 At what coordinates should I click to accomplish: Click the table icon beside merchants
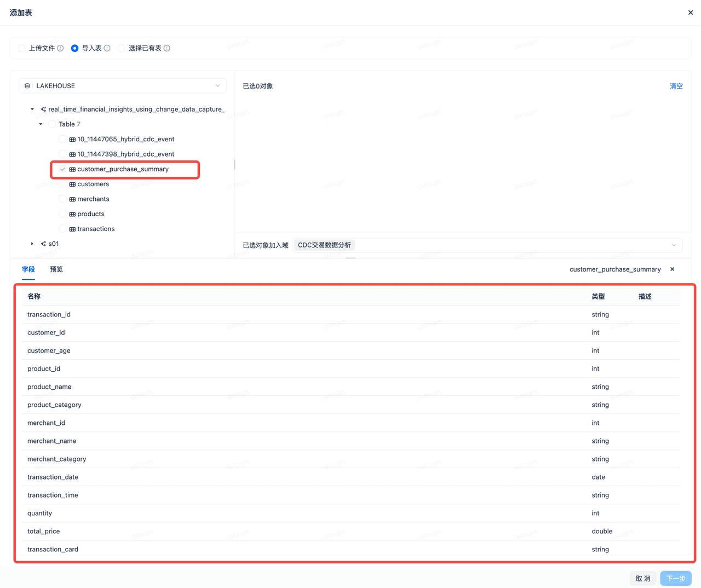[x=72, y=199]
